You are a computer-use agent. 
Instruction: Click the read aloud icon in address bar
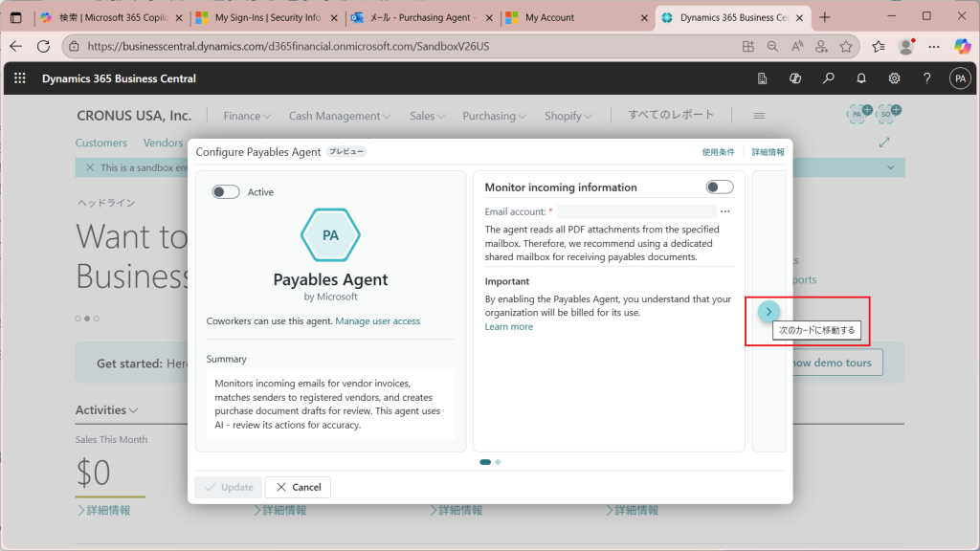click(797, 46)
